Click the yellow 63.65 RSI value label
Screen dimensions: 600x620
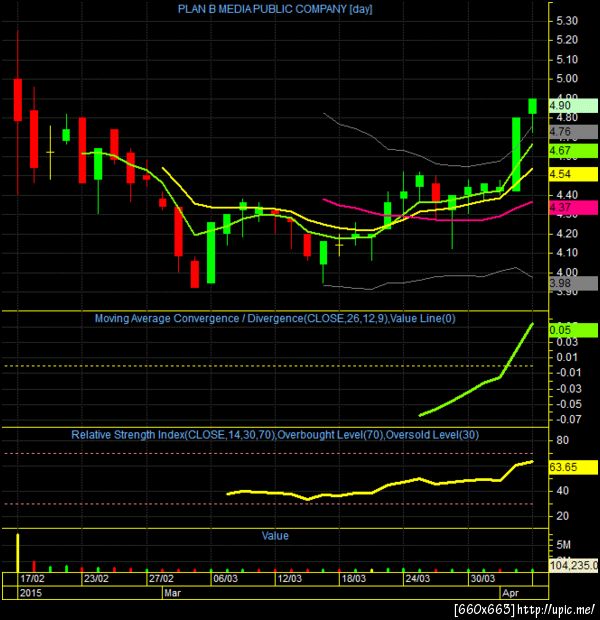[573, 467]
